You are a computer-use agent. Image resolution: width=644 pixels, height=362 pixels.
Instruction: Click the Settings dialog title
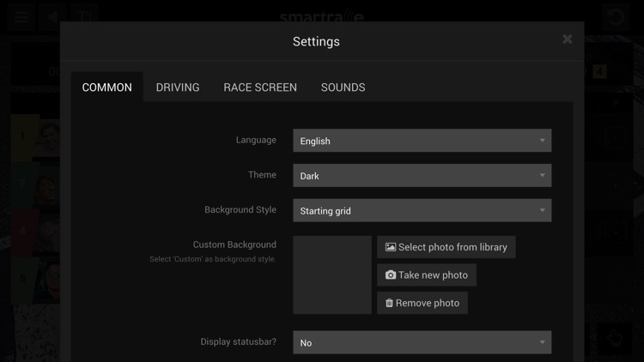[x=316, y=41]
